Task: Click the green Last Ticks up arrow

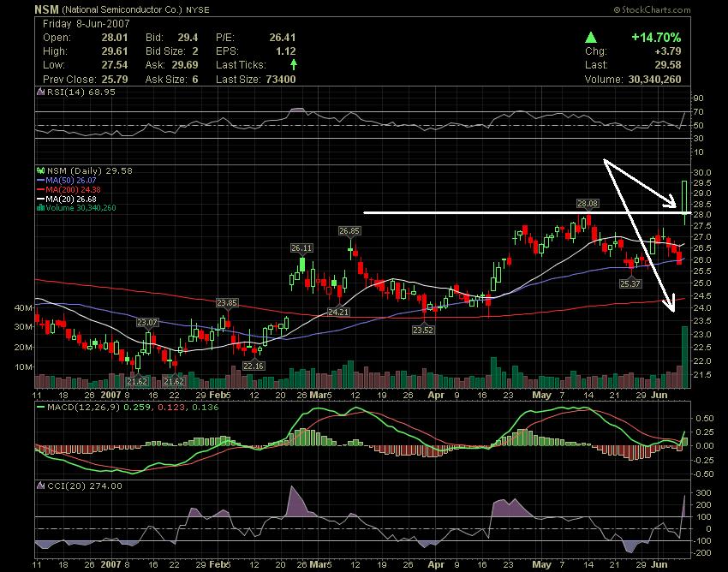Action: coord(294,64)
